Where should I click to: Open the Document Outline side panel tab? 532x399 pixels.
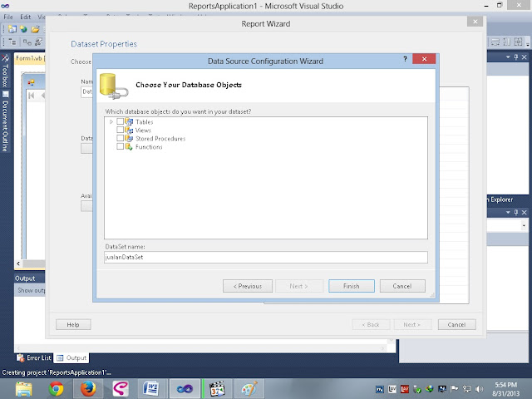(5, 121)
